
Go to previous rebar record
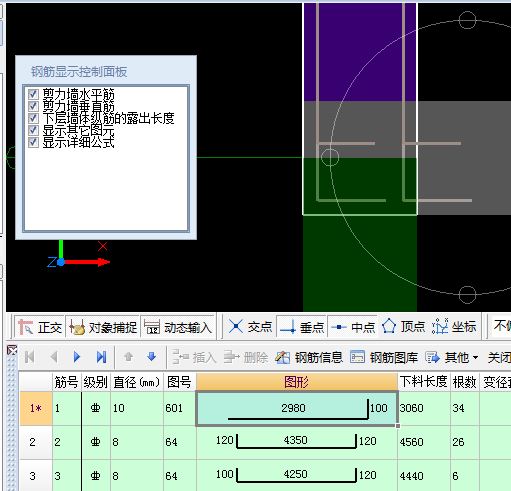click(54, 357)
